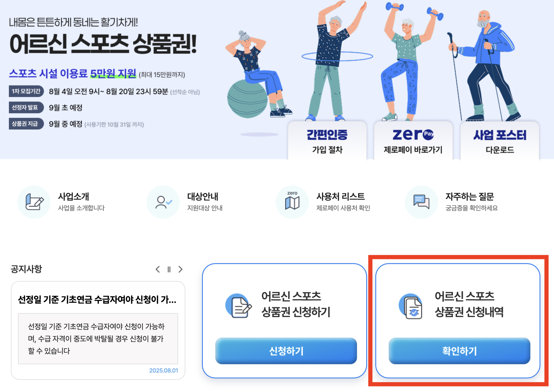
Task: Click the 상품권 신청내역 checked document icon
Action: [411, 306]
